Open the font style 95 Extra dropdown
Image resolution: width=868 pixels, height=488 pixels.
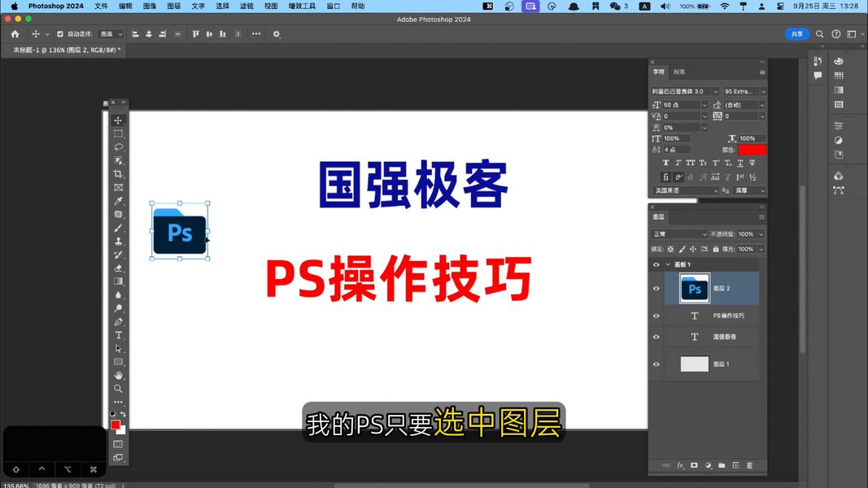(x=763, y=91)
